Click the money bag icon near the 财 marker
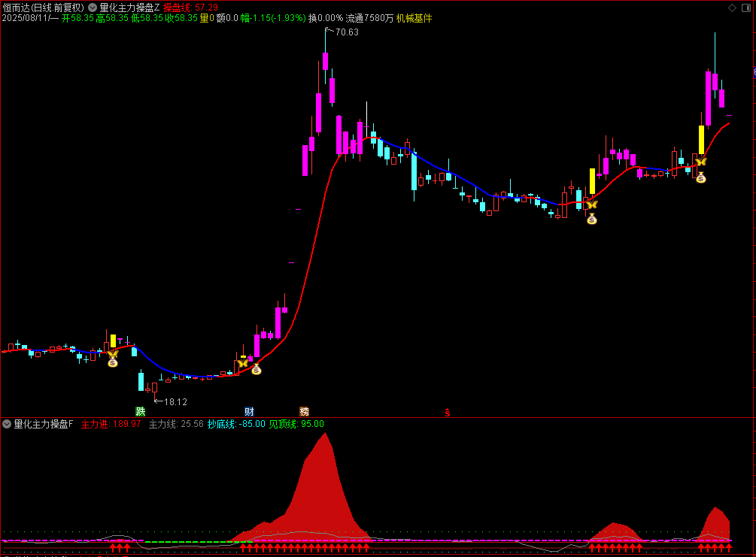 click(x=256, y=369)
